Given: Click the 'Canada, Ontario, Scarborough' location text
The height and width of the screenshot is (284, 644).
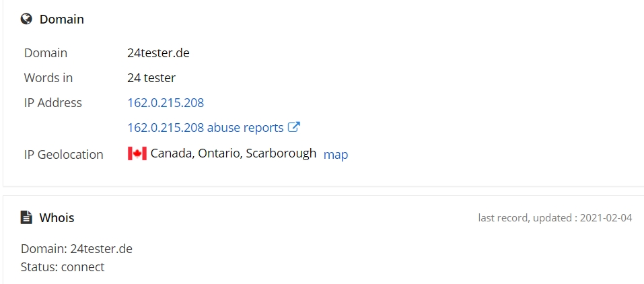Looking at the screenshot, I should point(234,153).
